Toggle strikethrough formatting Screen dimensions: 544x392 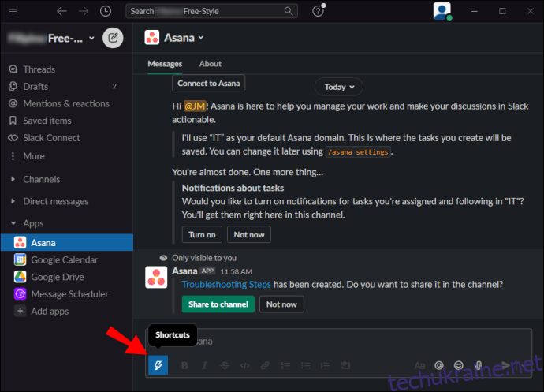(225, 365)
